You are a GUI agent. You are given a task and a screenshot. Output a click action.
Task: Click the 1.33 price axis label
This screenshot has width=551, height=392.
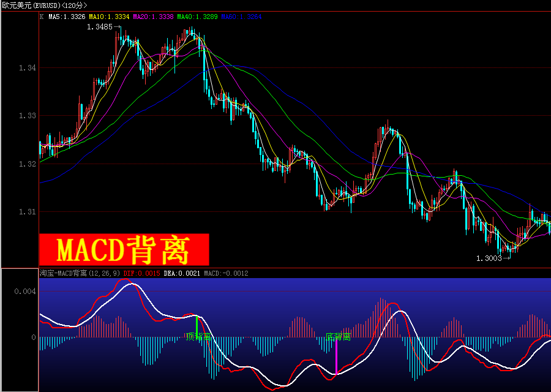[x=28, y=116]
